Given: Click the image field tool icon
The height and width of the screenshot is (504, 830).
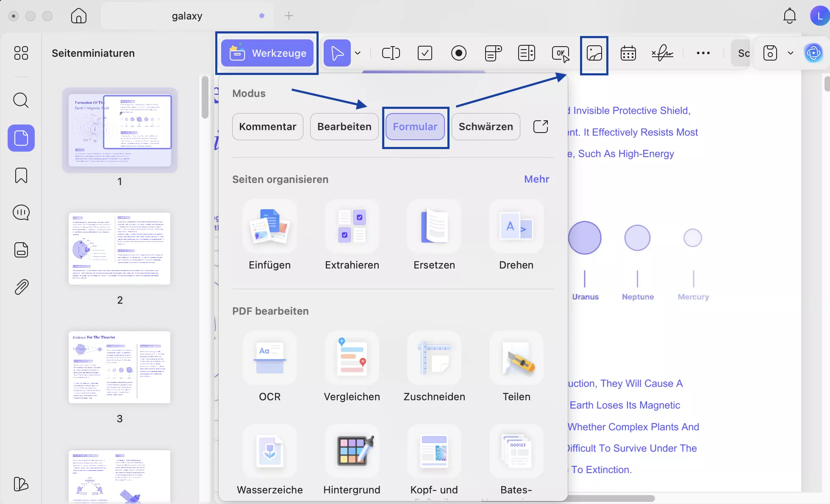Looking at the screenshot, I should pos(594,54).
